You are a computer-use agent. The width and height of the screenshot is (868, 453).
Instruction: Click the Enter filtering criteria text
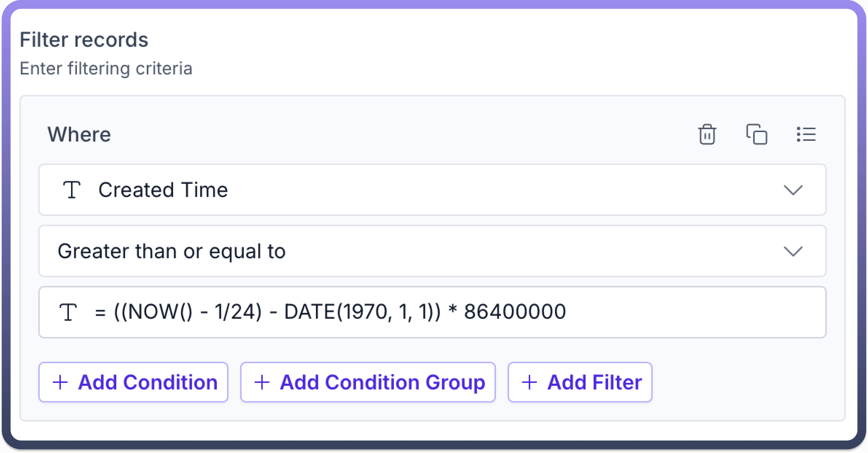[106, 68]
